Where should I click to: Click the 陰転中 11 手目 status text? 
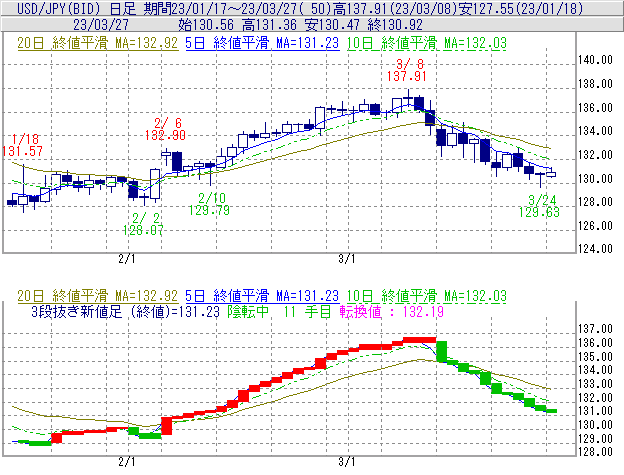(279, 311)
